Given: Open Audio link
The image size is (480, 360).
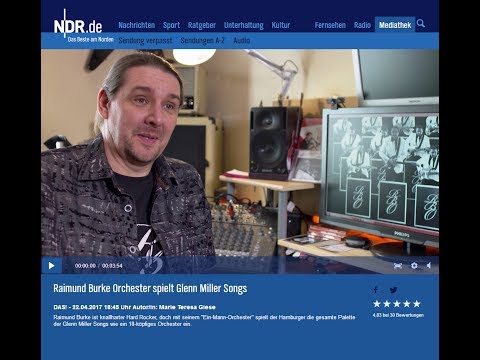Looking at the screenshot, I should [242, 41].
